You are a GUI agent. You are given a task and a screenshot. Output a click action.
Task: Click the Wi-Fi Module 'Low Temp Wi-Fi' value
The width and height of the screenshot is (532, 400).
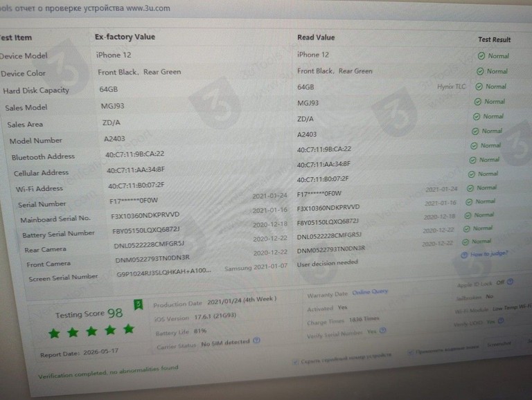512,307
